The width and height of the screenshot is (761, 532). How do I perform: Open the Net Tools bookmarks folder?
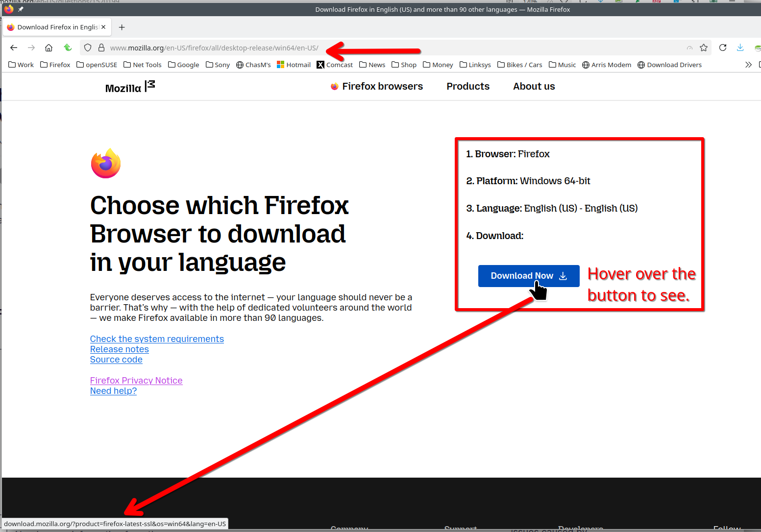pyautogui.click(x=143, y=65)
